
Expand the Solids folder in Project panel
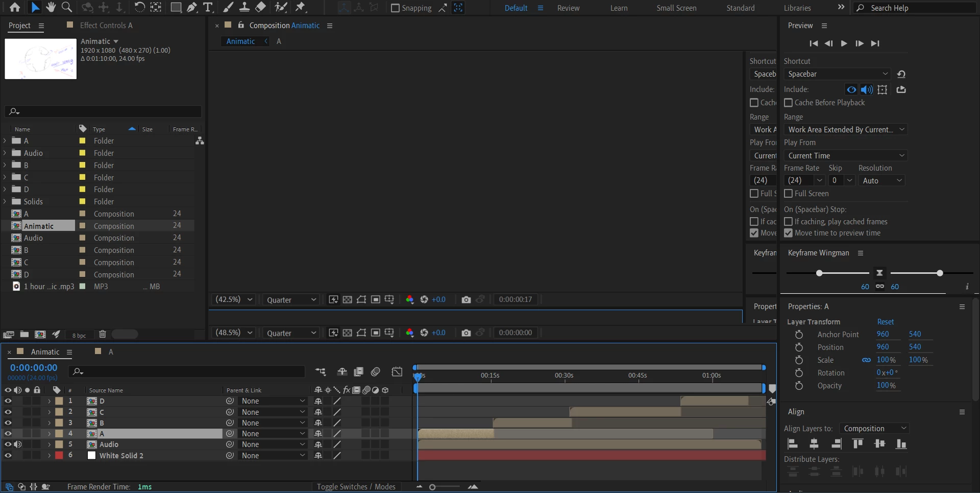tap(5, 201)
